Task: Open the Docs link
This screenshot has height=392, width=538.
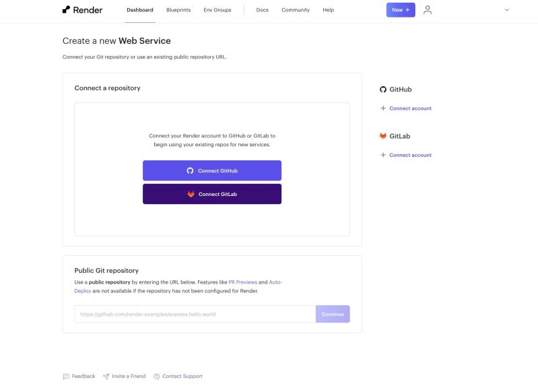Action: tap(262, 10)
